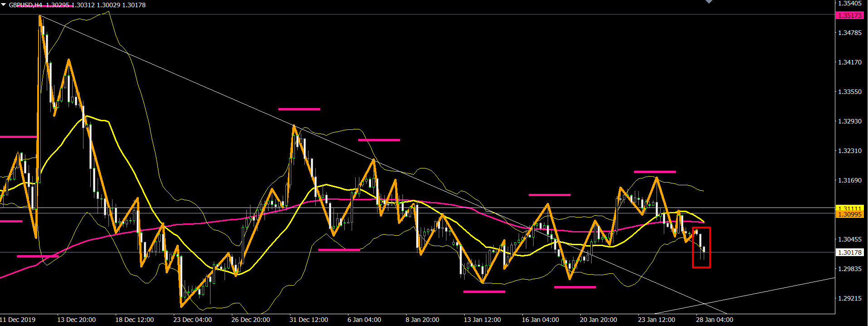Click the 8 Jan 20:00 time label
868x326 pixels.
pyautogui.click(x=422, y=320)
